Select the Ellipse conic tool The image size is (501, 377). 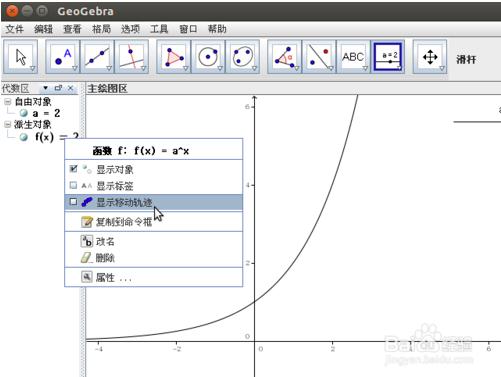[x=242, y=57]
